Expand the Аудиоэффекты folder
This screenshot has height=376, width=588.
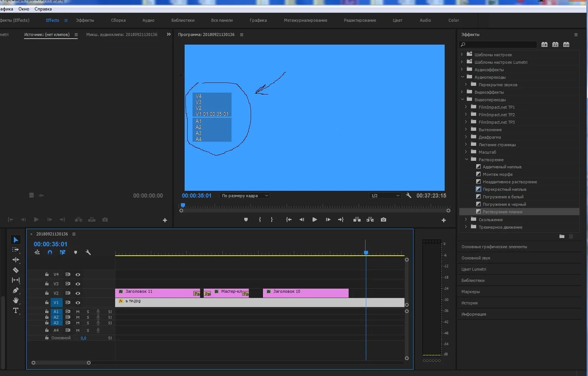tap(462, 69)
